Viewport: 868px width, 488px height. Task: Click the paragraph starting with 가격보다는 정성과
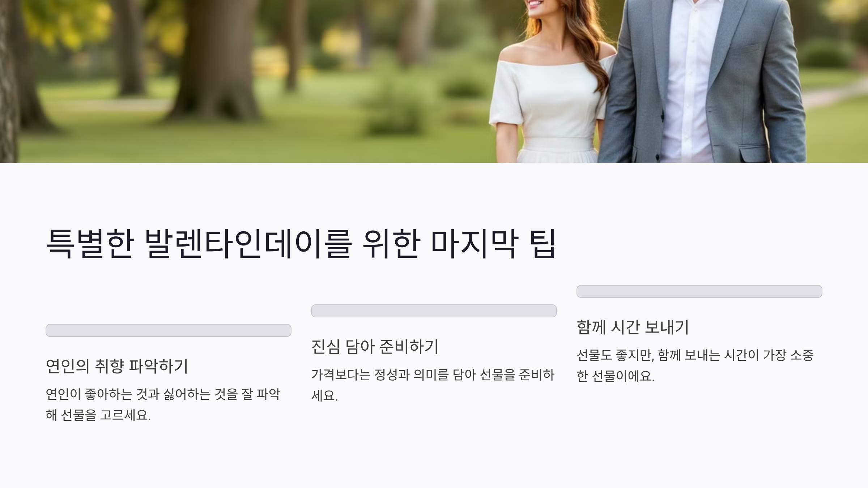[433, 385]
